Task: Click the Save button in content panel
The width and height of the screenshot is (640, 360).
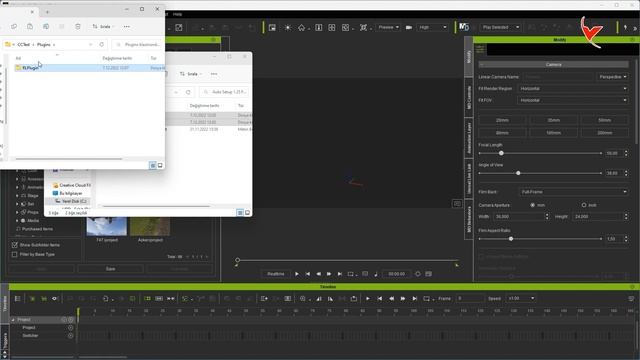Action: tap(111, 269)
